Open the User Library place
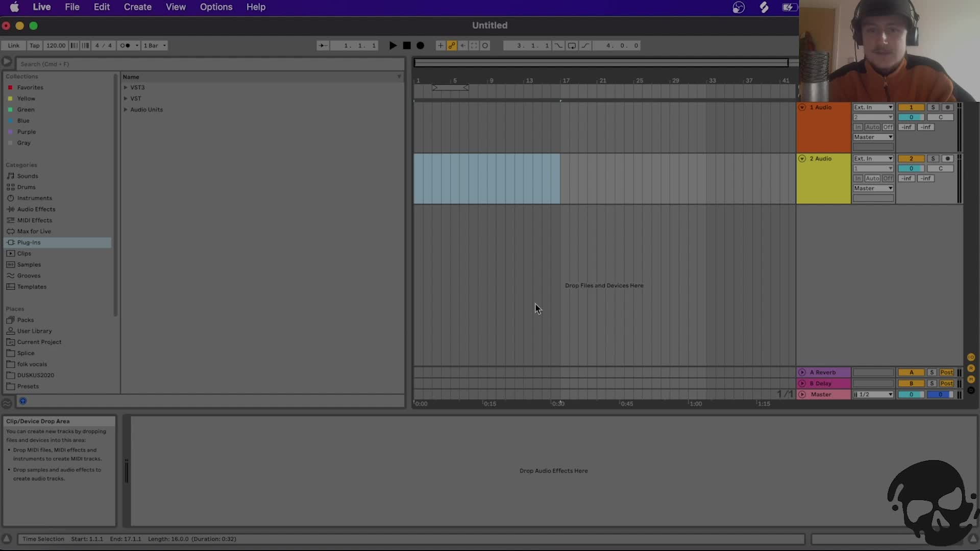Screen dimensions: 980x551 pyautogui.click(x=34, y=331)
